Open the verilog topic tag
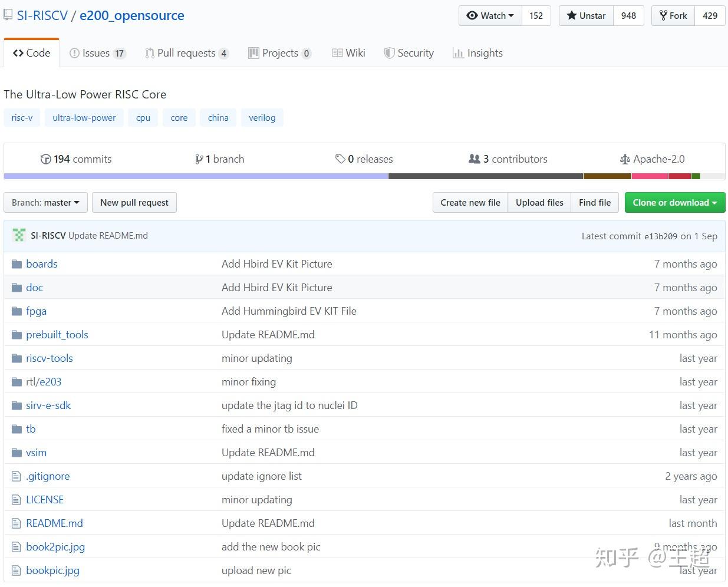 (x=262, y=117)
